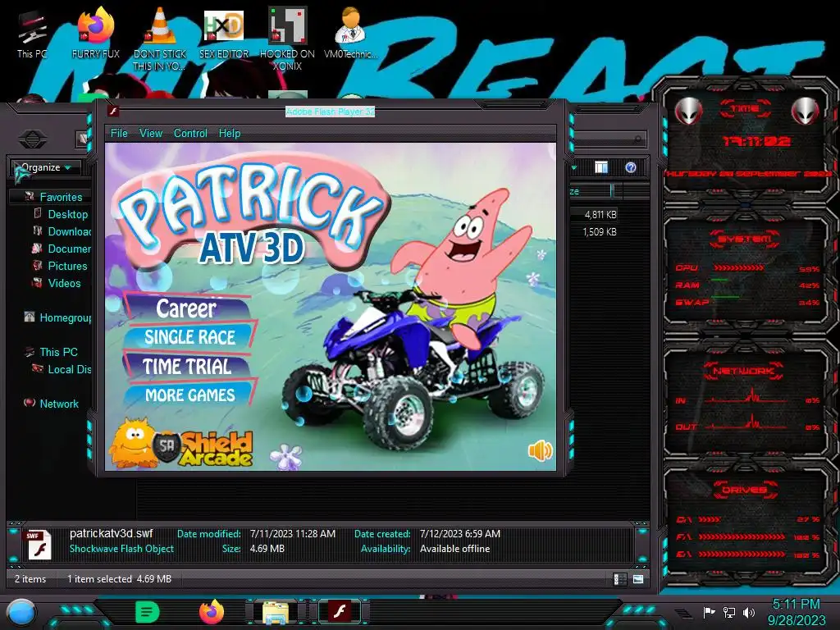The image size is (840, 630).
Task: Click the Shield Arcade logo in the game
Action: pos(182,445)
